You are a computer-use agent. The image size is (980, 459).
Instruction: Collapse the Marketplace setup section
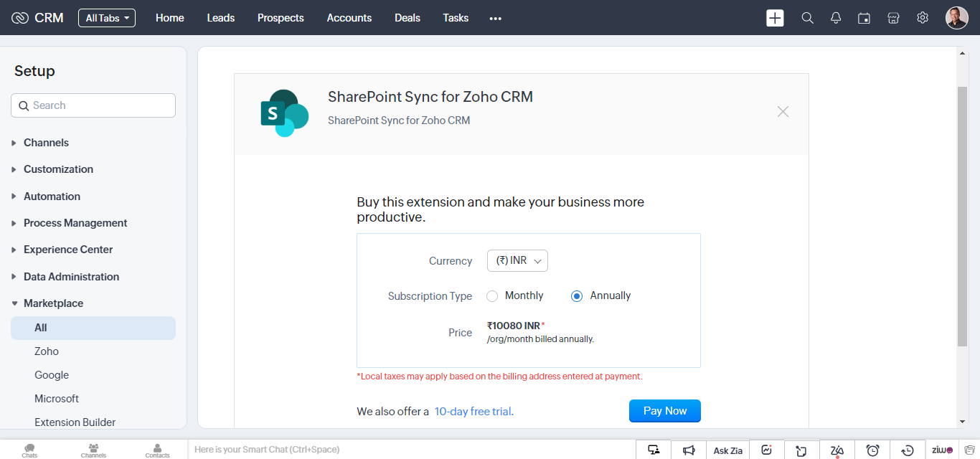(53, 303)
